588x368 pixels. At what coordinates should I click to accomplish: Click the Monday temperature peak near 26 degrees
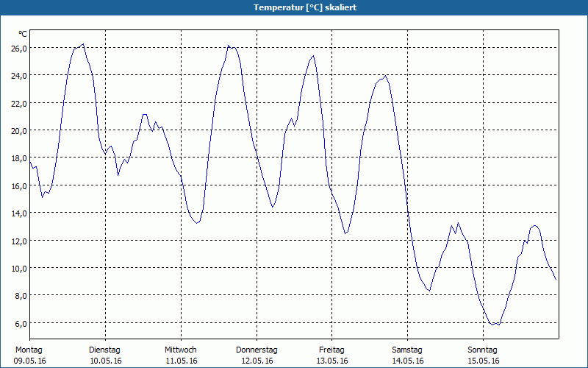pos(83,44)
